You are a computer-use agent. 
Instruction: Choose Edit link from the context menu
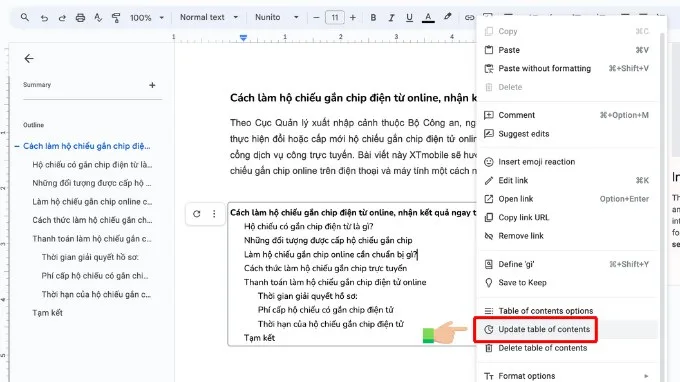tap(567, 180)
